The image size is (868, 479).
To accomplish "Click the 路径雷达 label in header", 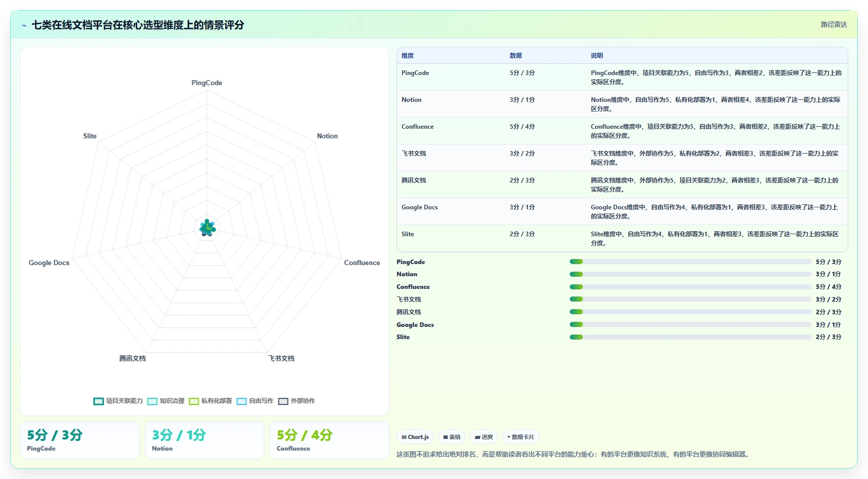I will tap(834, 24).
